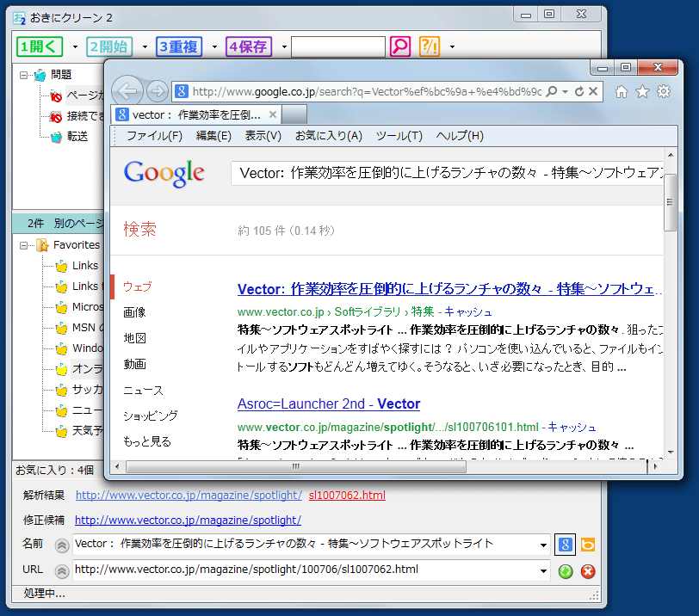Click the pink magnifier search icon
This screenshot has width=699, height=616.
coord(400,46)
